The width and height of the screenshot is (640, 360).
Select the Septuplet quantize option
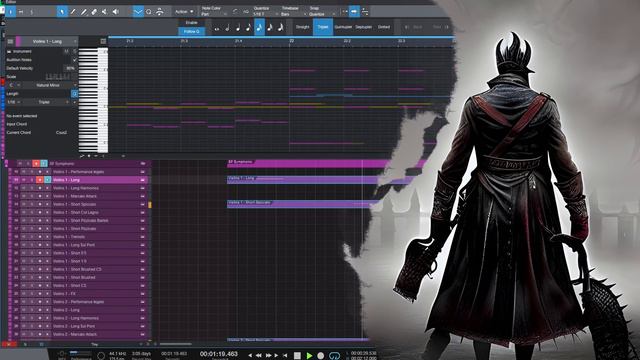pyautogui.click(x=363, y=27)
